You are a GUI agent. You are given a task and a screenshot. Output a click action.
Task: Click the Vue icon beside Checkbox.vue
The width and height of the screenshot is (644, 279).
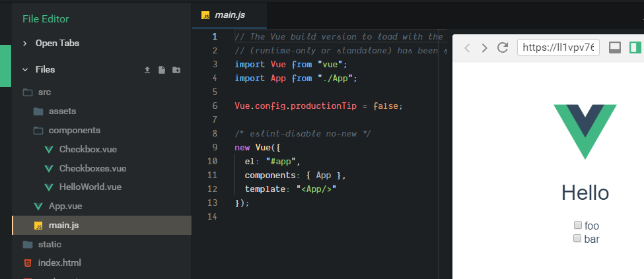coord(49,150)
